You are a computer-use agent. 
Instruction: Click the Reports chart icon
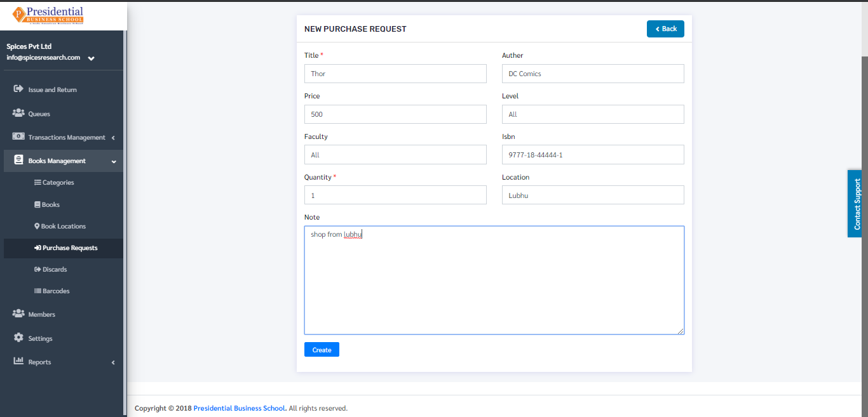click(18, 361)
